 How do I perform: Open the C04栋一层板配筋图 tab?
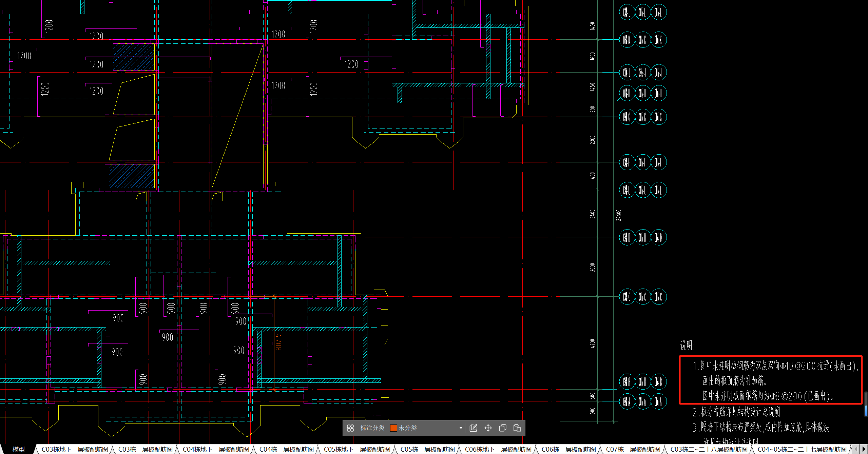[x=287, y=449]
